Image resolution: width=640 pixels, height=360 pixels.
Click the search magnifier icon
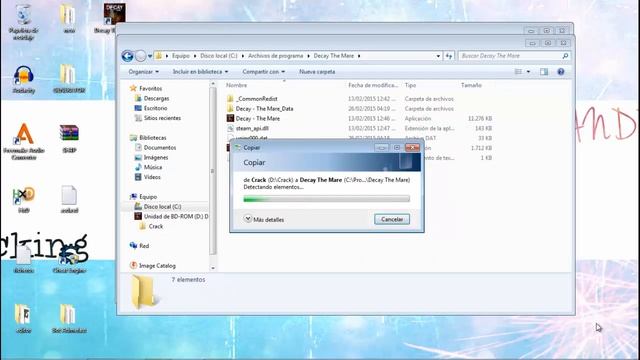coord(565,56)
